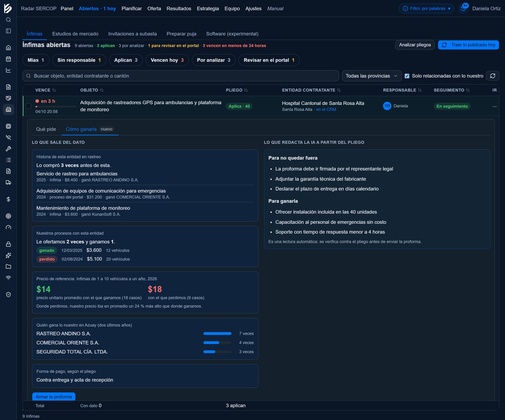Open the dollar sign icon in the sidebar
Viewport: 505px width, 420px height.
coord(8,199)
